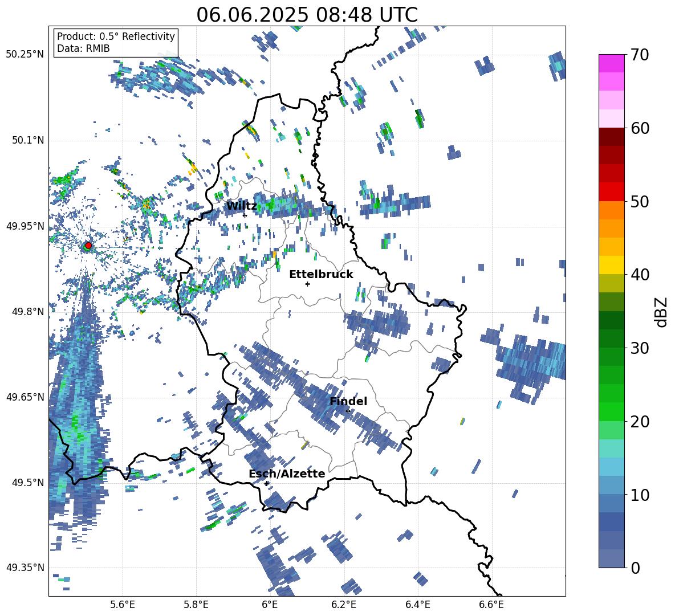675x616 pixels.
Task: Click the colorbar tick value 30
Action: (x=640, y=348)
